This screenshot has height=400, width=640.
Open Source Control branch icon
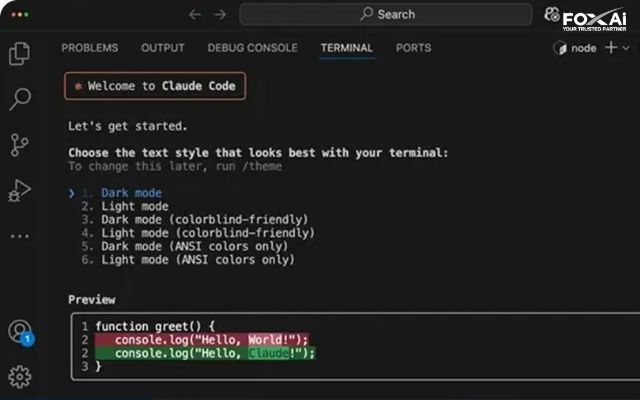pos(19,145)
